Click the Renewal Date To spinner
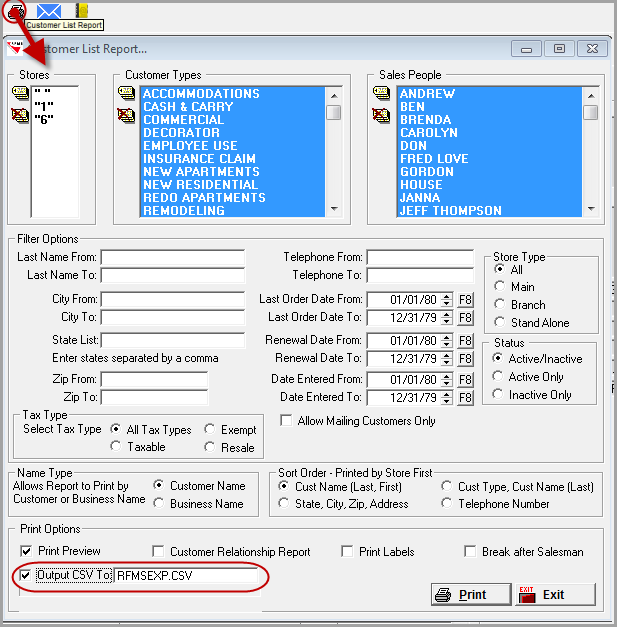The height and width of the screenshot is (627, 617). [447, 359]
